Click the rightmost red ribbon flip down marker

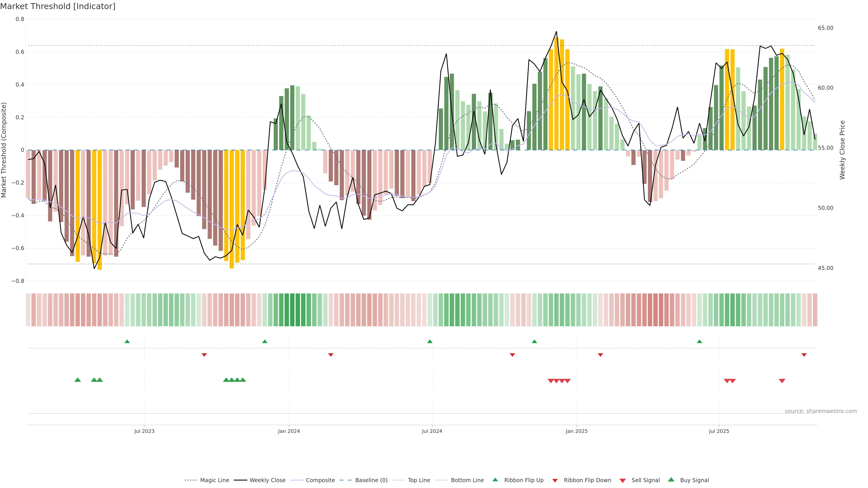[x=804, y=355]
